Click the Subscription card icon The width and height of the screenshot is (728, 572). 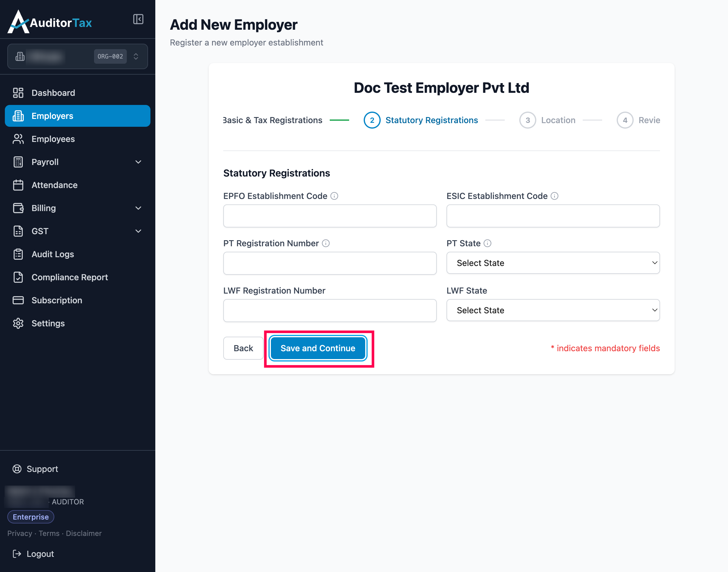point(18,300)
